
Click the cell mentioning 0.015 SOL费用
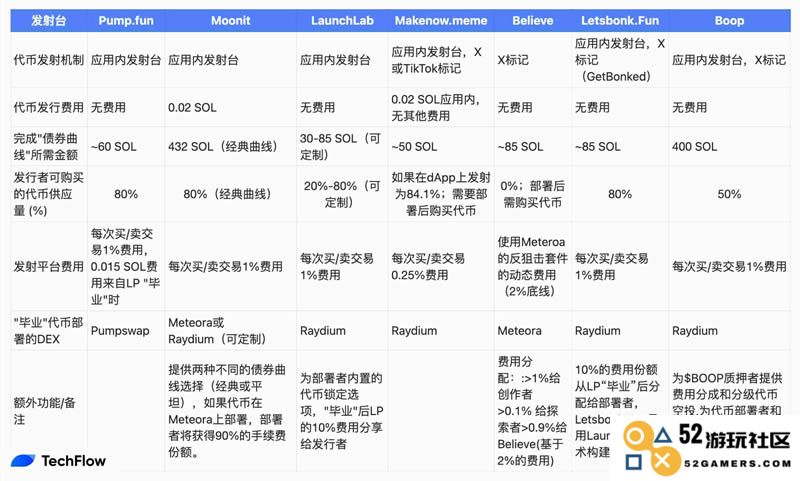126,266
